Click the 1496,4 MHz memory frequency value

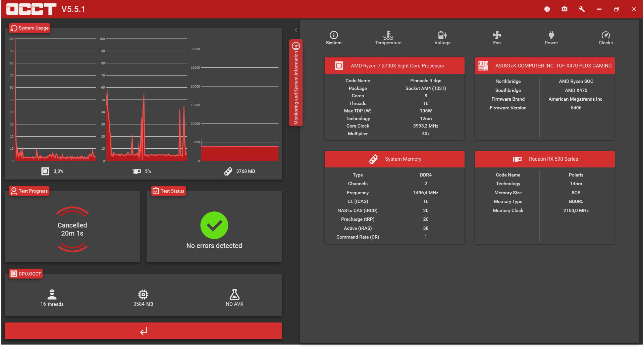[426, 193]
